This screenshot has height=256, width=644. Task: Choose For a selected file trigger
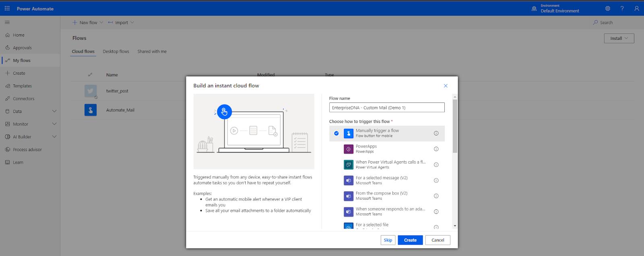tap(387, 225)
